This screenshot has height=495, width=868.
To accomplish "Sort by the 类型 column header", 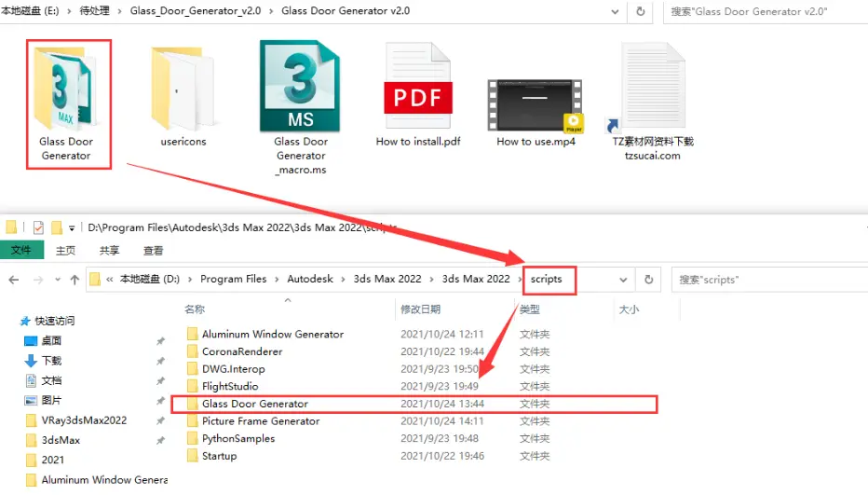I will coord(530,309).
